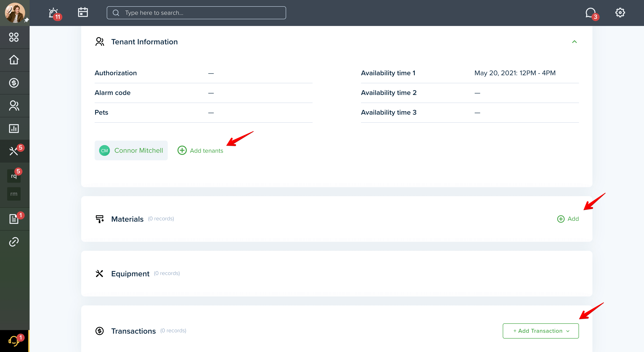Viewport: 644px width, 352px height.
Task: Go to the properties home icon
Action: pos(14,60)
